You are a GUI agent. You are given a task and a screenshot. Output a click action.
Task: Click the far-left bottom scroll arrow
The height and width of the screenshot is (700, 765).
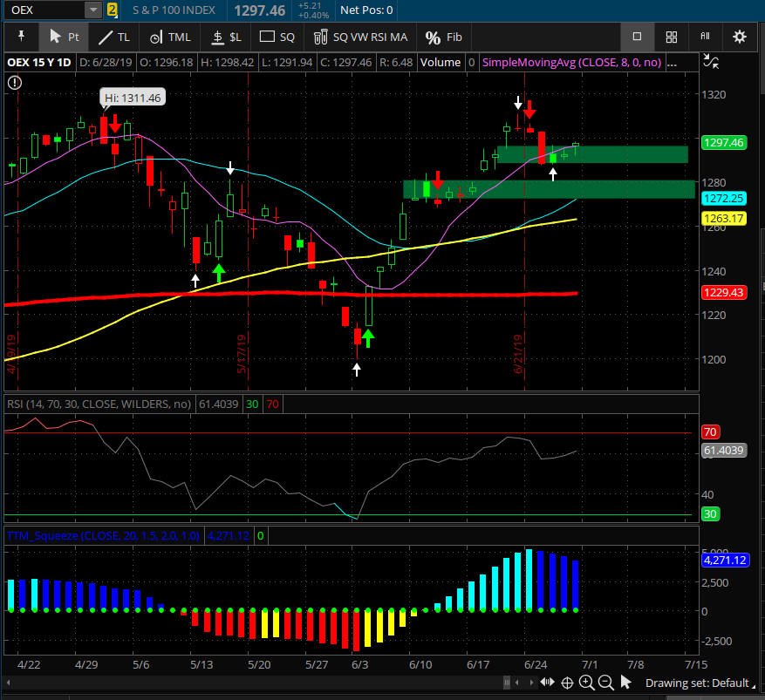click(x=9, y=683)
